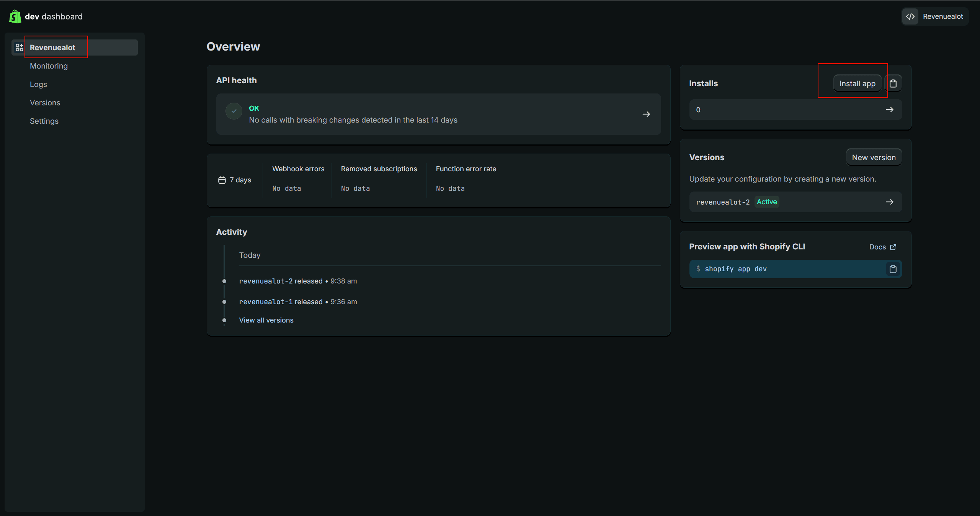Open API health details arrow

(x=646, y=114)
